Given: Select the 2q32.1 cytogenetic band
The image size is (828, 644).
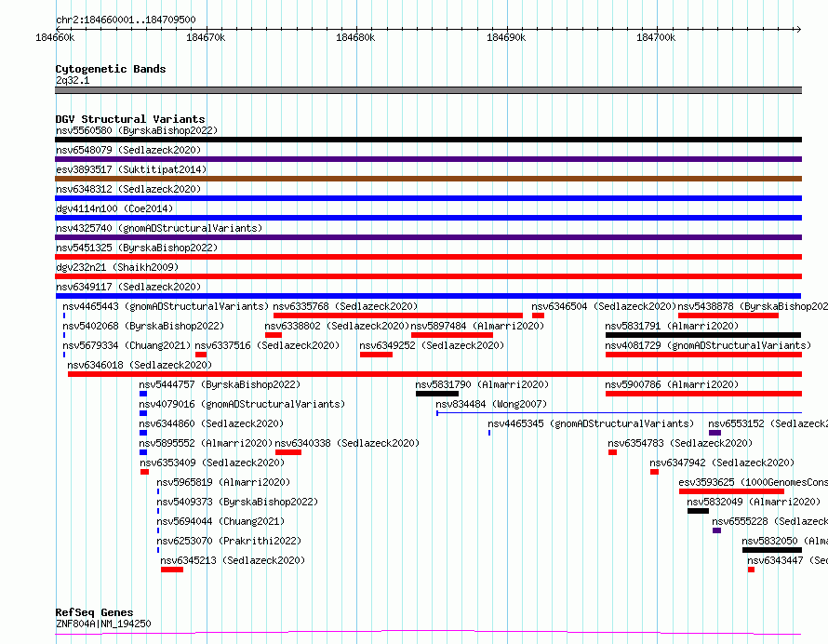Looking at the screenshot, I should click(428, 90).
